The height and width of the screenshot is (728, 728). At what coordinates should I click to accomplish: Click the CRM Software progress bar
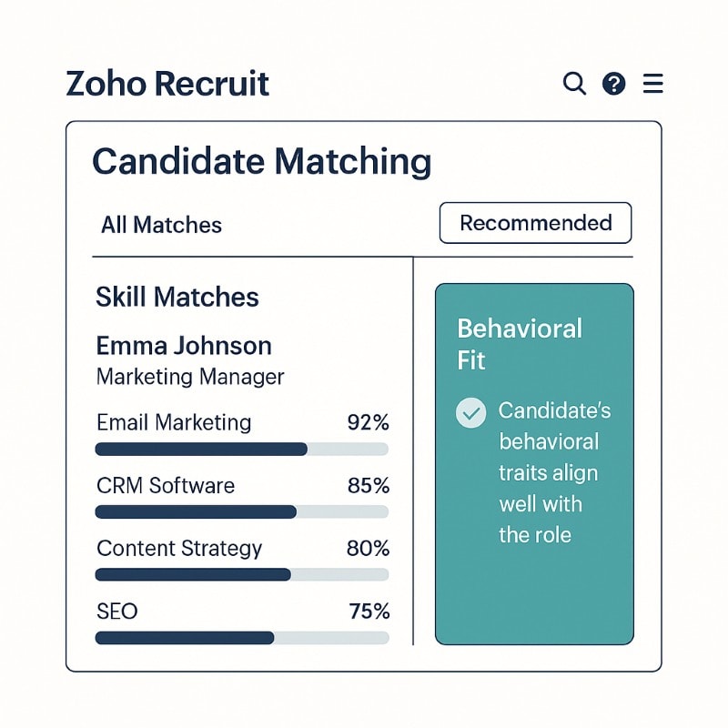pyautogui.click(x=241, y=511)
